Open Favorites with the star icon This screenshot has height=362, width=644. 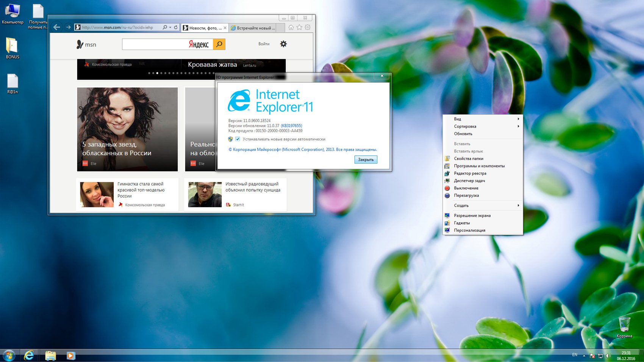(x=299, y=27)
